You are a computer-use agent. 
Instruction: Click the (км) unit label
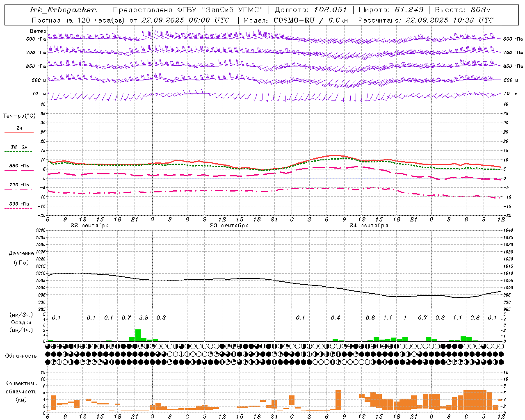(x=21, y=399)
